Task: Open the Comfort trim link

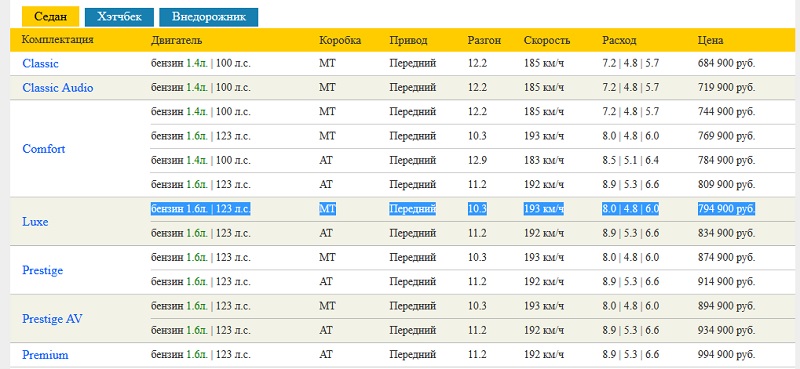Action: click(44, 149)
